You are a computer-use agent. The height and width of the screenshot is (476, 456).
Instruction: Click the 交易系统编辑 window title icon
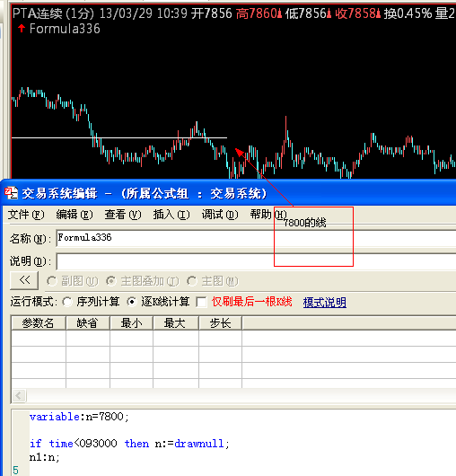click(x=12, y=193)
